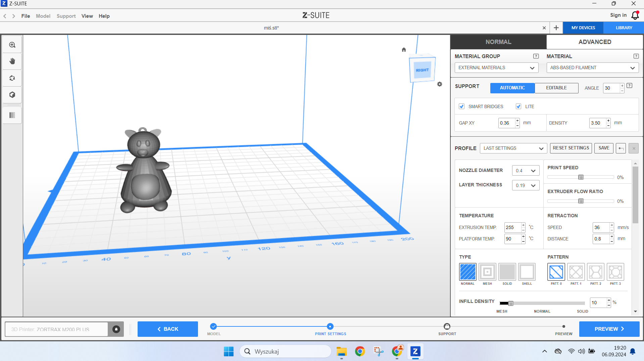The width and height of the screenshot is (644, 361).
Task: Click the Infill Density slider handle
Action: (511, 304)
